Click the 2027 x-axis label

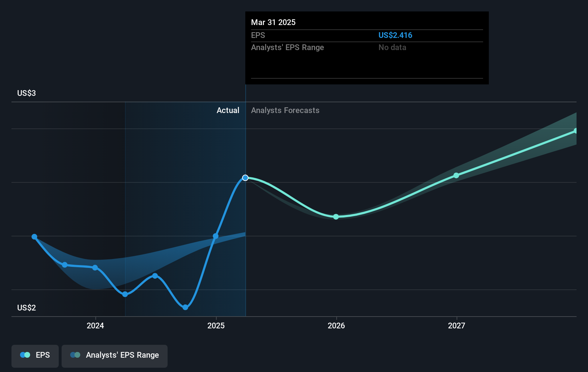click(x=457, y=325)
